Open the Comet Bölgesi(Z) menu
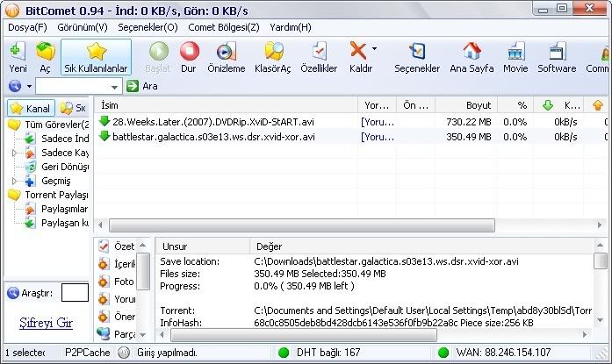The width and height of the screenshot is (612, 364). [224, 27]
